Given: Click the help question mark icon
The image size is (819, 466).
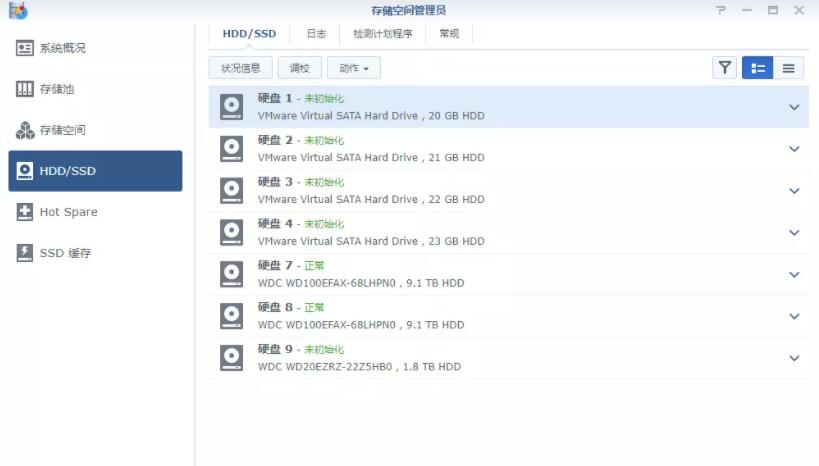Looking at the screenshot, I should [x=721, y=10].
